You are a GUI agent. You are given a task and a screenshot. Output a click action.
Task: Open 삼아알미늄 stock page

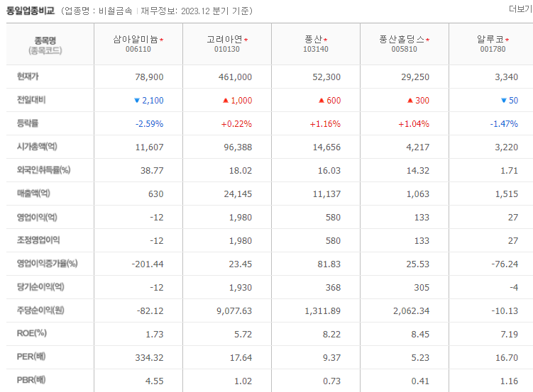[136, 40]
